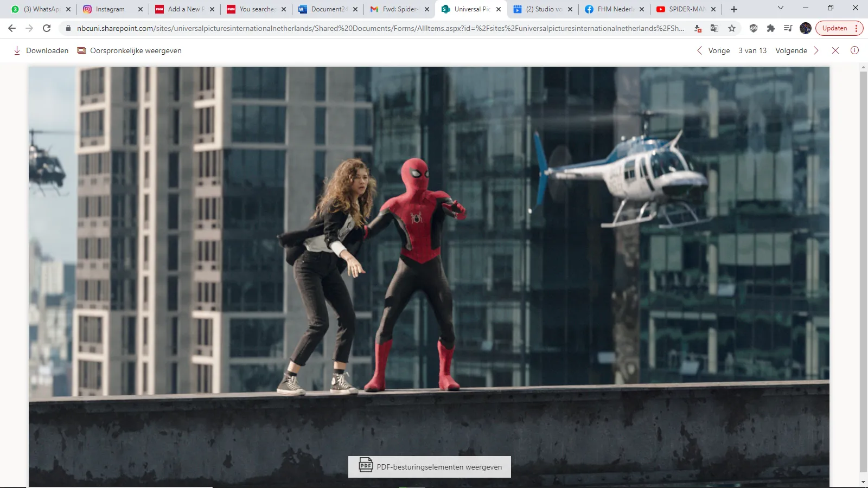Click the vertical scrollbar of the preview

click(863, 271)
